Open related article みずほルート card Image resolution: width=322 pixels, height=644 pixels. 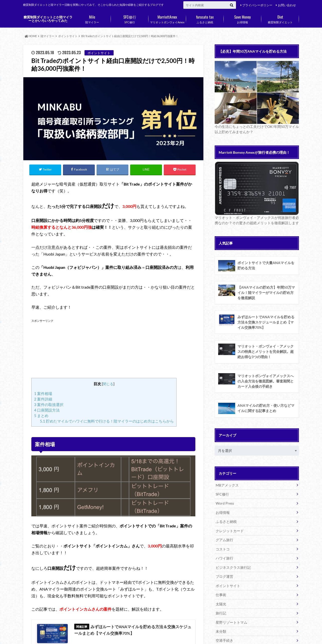pyautogui.click(x=113, y=632)
